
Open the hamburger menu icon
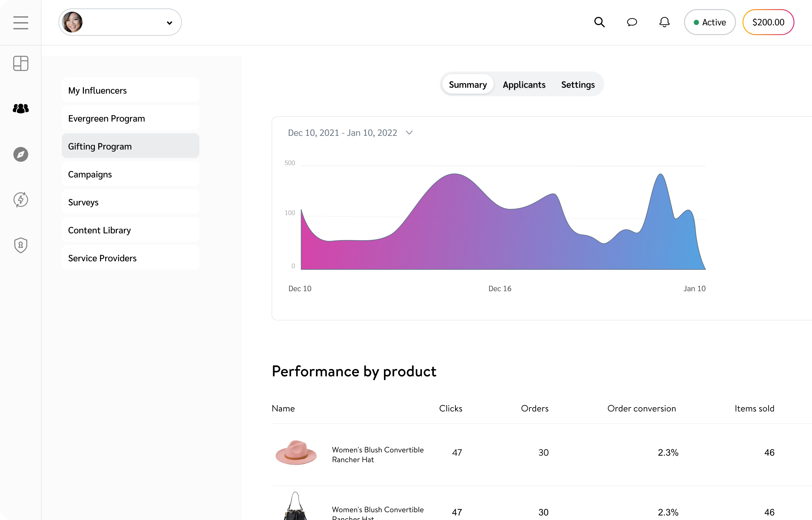click(x=20, y=23)
